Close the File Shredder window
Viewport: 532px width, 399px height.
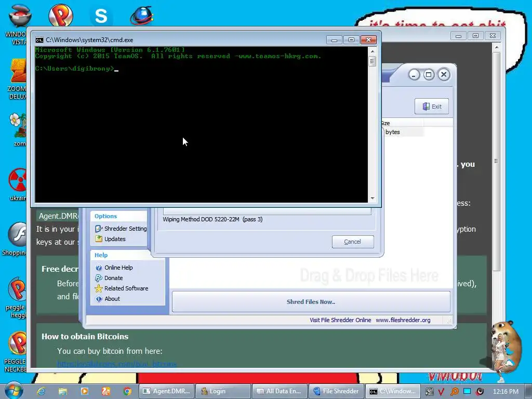(x=444, y=75)
